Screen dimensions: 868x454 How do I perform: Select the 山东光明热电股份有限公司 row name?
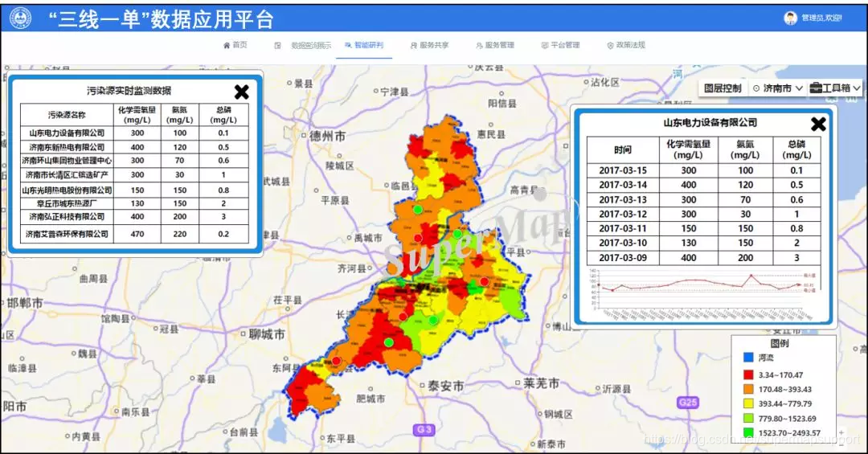coord(67,190)
